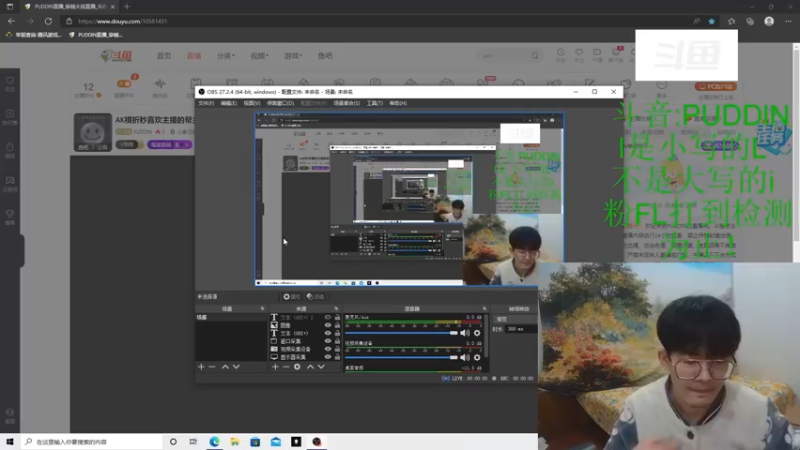The width and height of the screenshot is (800, 450).
Task: Open the 停靠窗口(D) menu in OBS
Action: tap(280, 103)
